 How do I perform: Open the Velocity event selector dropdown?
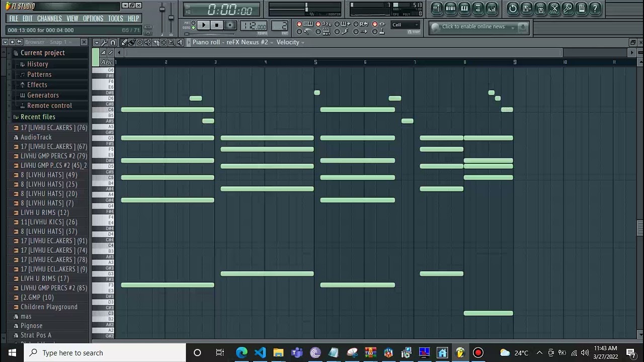tap(290, 42)
